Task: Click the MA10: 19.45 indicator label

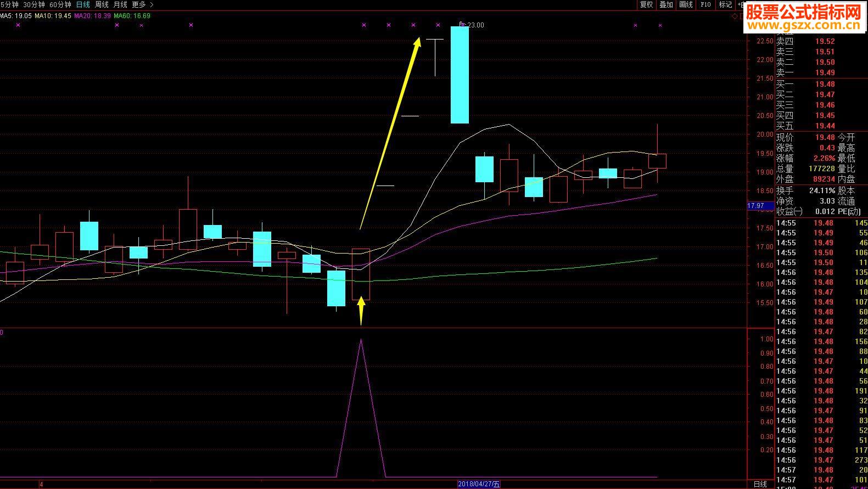Action: click(x=53, y=16)
